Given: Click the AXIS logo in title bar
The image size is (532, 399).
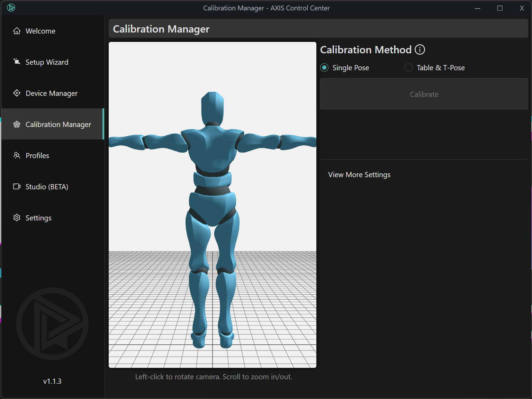Looking at the screenshot, I should tap(11, 8).
